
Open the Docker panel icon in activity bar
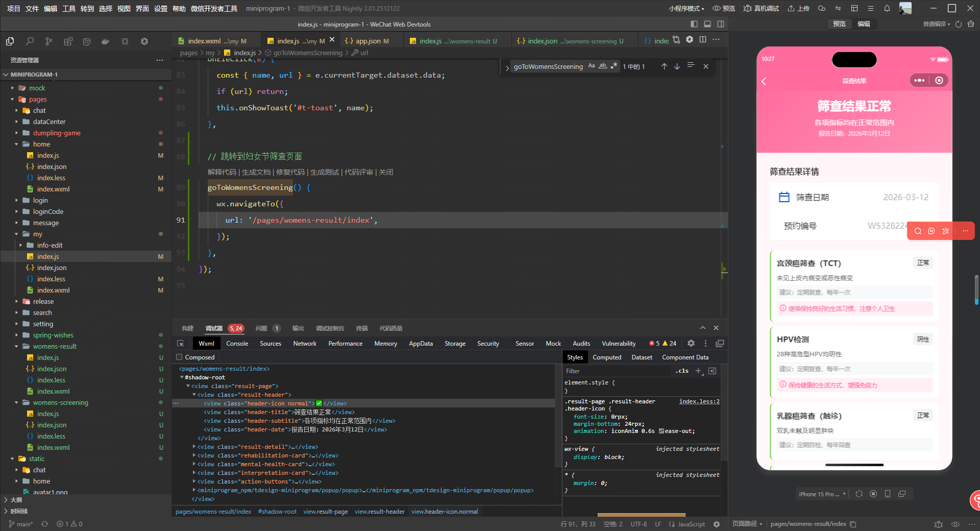point(106,41)
